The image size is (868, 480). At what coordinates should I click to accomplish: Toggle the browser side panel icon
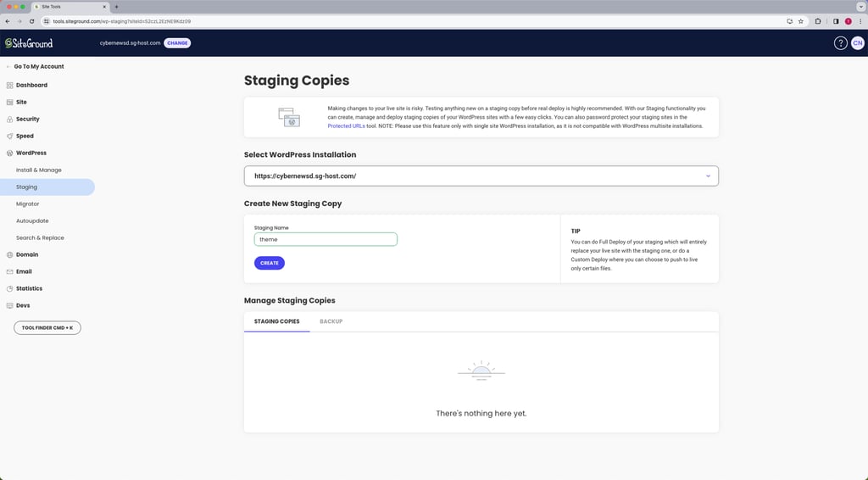click(836, 21)
